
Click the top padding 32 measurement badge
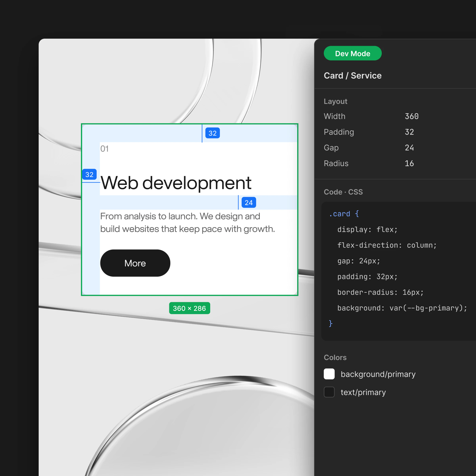pyautogui.click(x=213, y=133)
